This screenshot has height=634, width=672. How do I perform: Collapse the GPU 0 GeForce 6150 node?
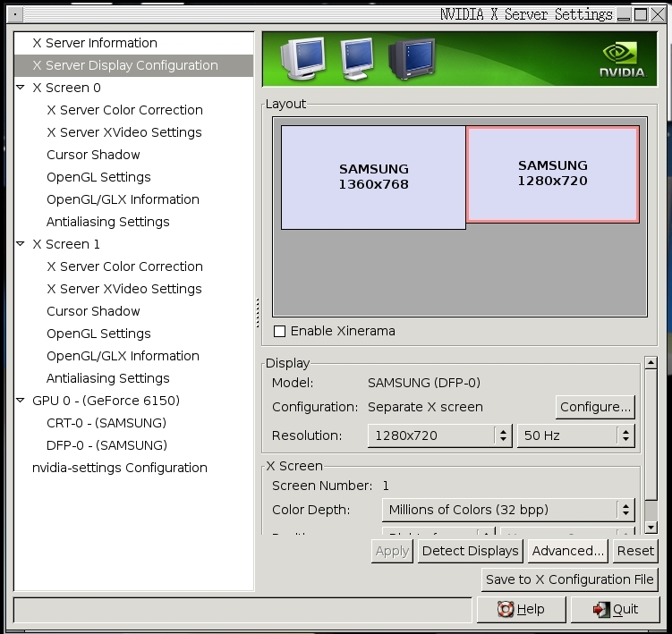pos(21,401)
